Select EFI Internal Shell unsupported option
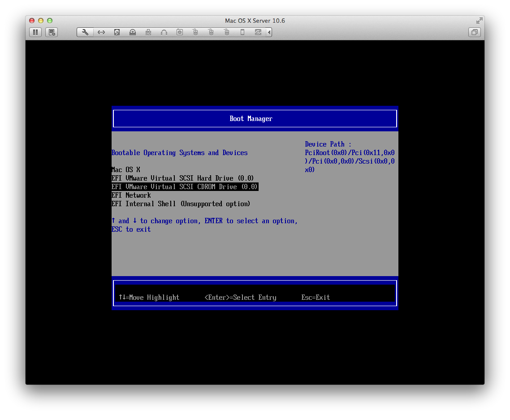 [181, 204]
